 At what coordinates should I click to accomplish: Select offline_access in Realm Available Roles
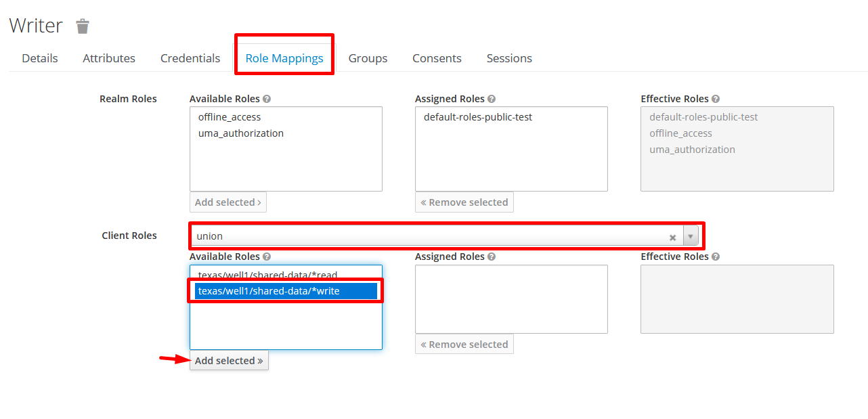(230, 117)
